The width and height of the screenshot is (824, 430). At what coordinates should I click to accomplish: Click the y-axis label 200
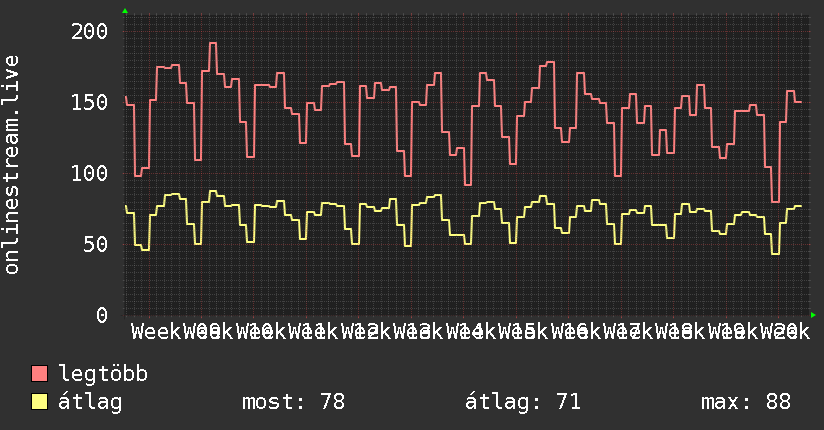(90, 32)
